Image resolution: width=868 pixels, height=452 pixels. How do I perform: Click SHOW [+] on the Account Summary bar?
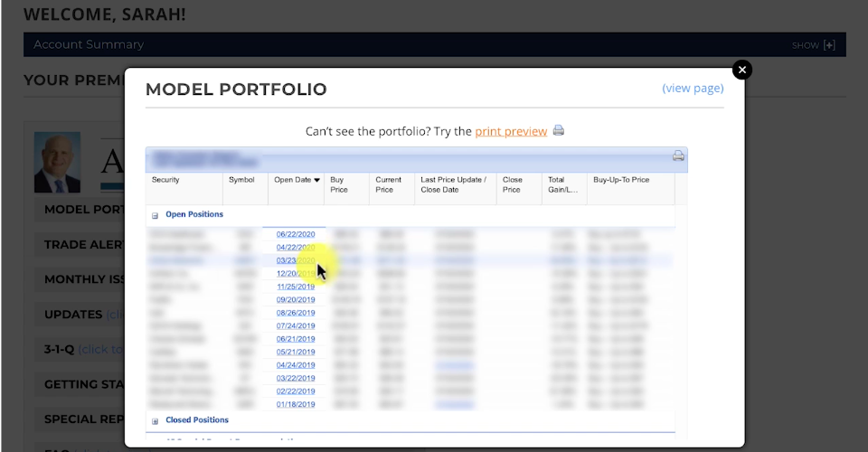pos(813,45)
